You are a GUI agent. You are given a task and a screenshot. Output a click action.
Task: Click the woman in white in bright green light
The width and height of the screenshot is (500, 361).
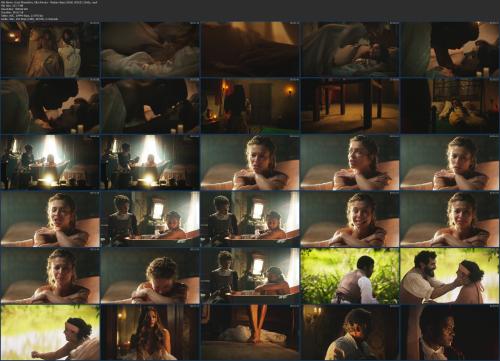coord(50,332)
